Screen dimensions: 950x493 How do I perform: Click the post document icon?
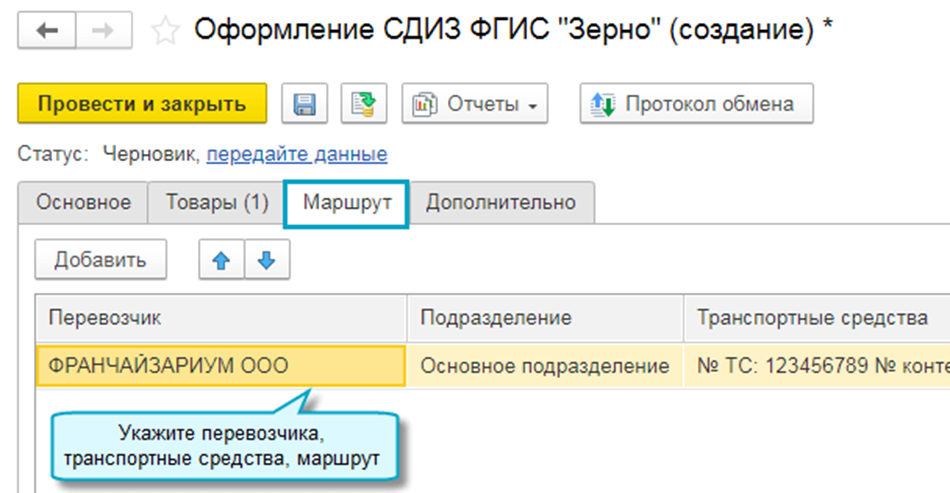[364, 103]
